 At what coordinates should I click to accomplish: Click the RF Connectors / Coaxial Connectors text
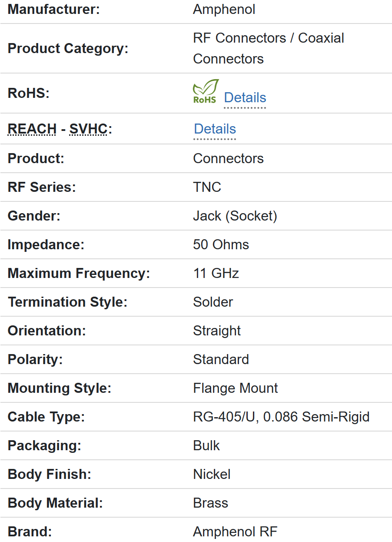268,48
